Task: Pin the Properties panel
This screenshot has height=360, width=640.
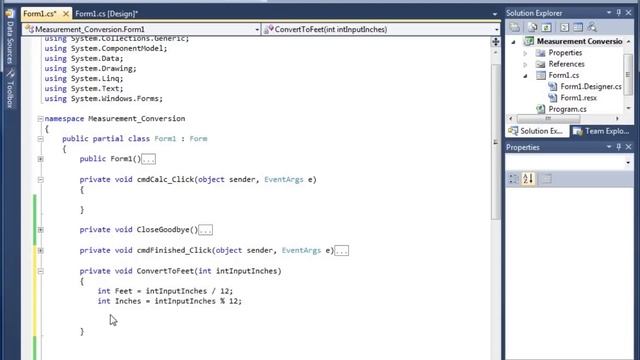Action: click(619, 147)
